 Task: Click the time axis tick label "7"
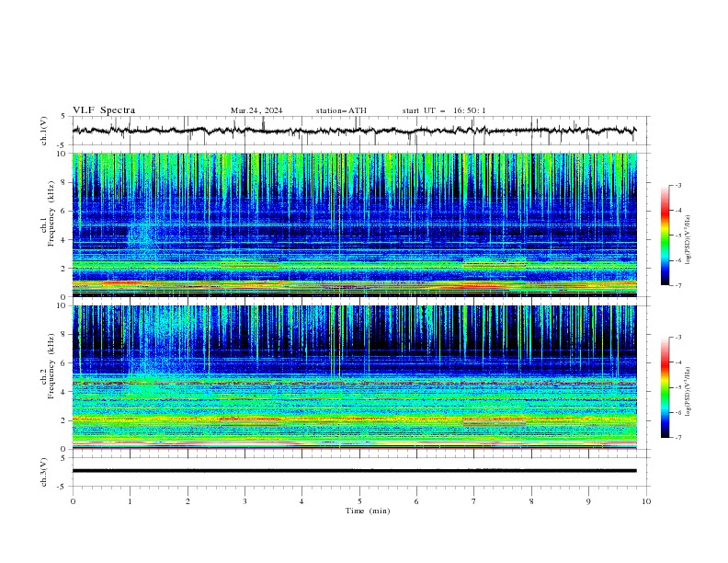[x=474, y=501]
